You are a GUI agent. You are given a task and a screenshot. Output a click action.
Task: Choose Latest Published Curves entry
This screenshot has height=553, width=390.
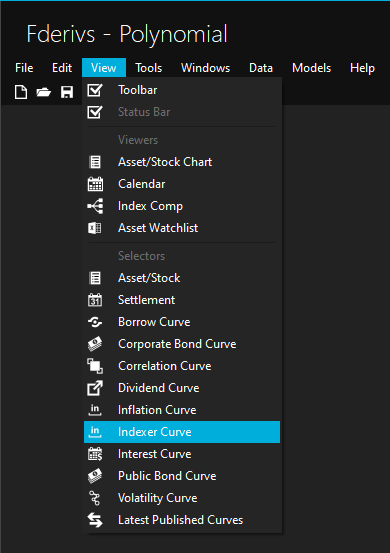coord(182,520)
